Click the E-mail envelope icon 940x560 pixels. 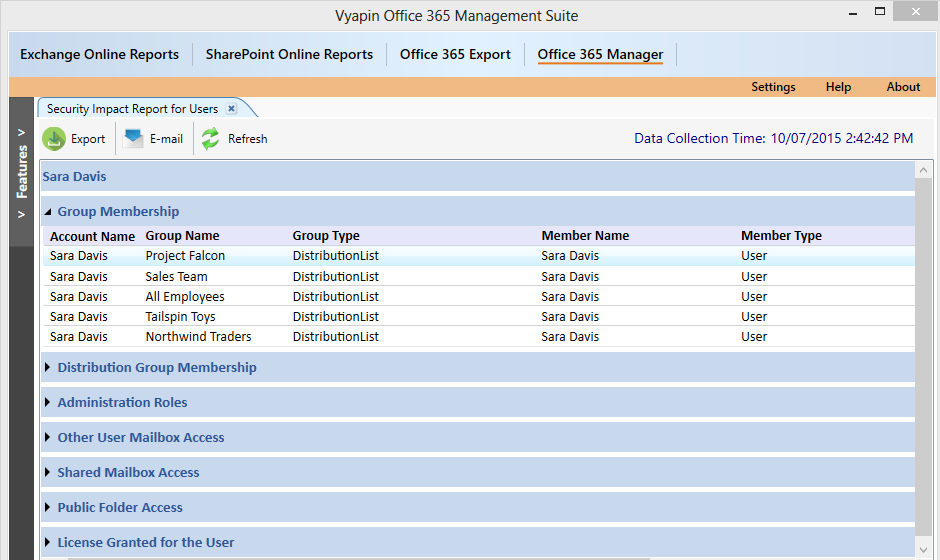(133, 139)
